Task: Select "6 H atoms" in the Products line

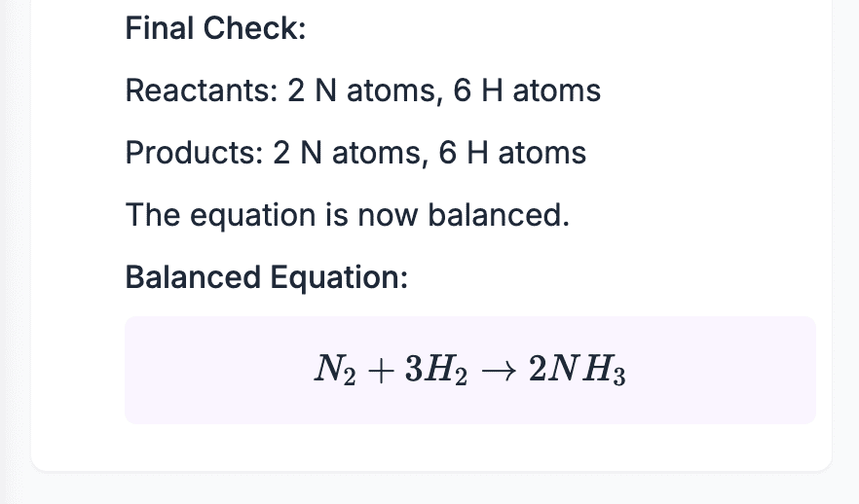Action: (512, 154)
